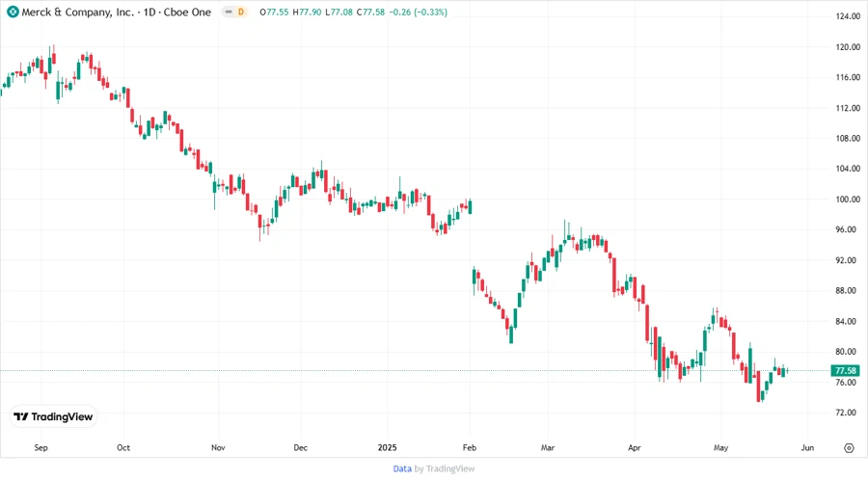
Task: Click the Jun label on time axis
Action: [807, 448]
